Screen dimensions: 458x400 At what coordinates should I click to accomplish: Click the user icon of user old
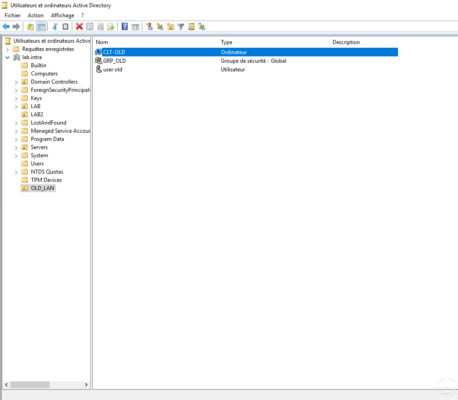(x=99, y=69)
